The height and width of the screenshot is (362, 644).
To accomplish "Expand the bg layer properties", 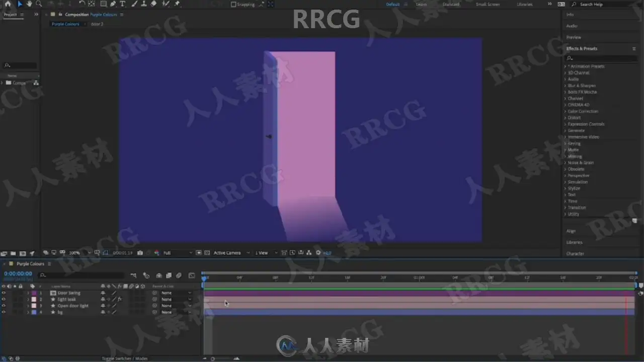I will (x=28, y=312).
